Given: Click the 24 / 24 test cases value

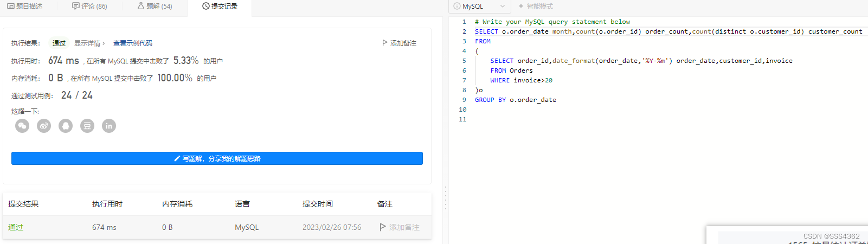Looking at the screenshot, I should tap(77, 95).
